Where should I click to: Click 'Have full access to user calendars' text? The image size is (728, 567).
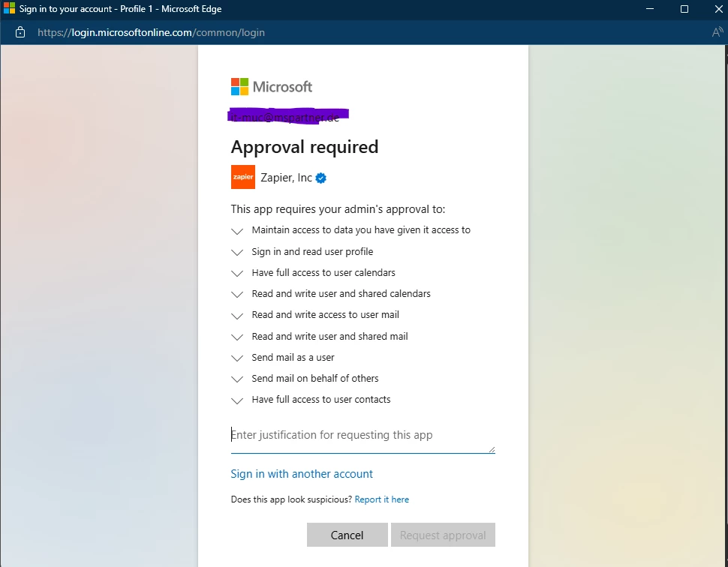323,273
